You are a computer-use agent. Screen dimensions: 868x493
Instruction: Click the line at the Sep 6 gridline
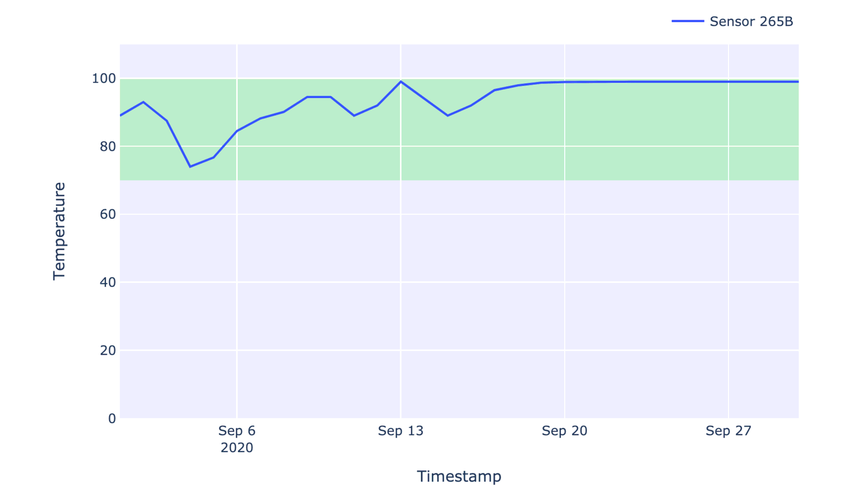click(237, 131)
